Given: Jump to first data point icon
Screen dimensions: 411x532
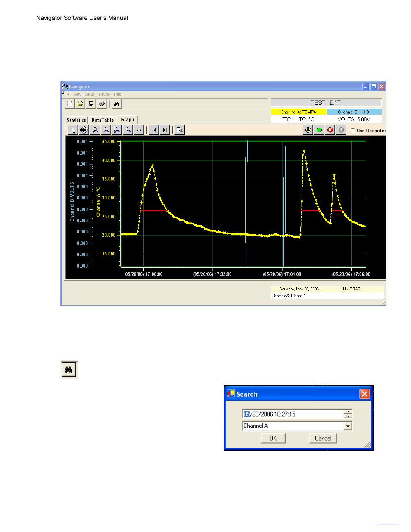Looking at the screenshot, I should point(154,130).
